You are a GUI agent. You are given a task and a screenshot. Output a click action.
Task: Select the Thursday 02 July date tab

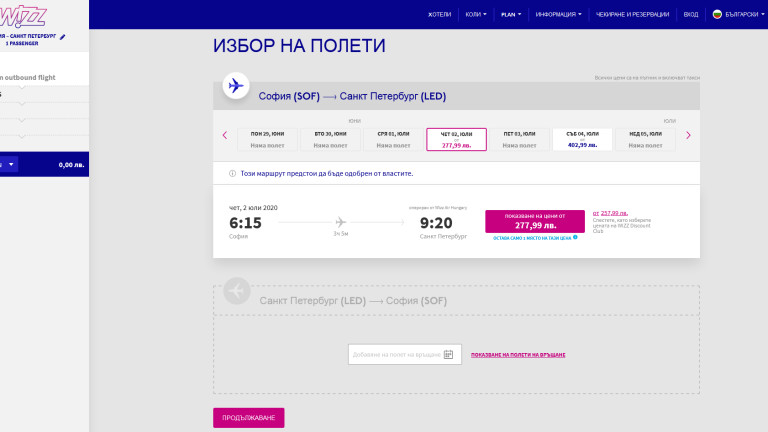456,139
